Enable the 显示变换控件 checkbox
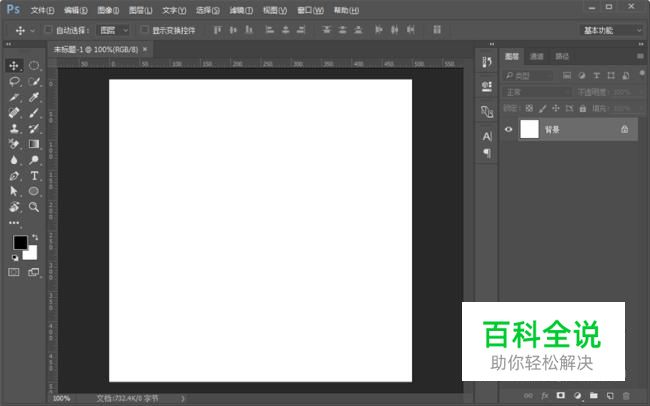The width and height of the screenshot is (650, 406). click(143, 30)
